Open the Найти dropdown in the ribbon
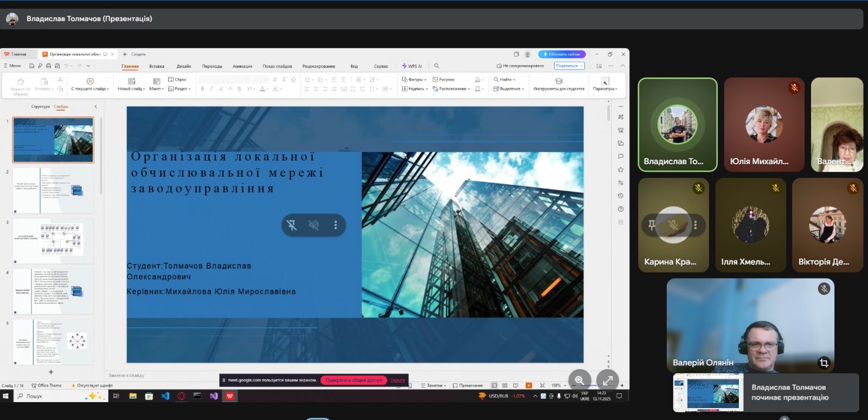Image resolution: width=868 pixels, height=420 pixels. click(x=505, y=80)
